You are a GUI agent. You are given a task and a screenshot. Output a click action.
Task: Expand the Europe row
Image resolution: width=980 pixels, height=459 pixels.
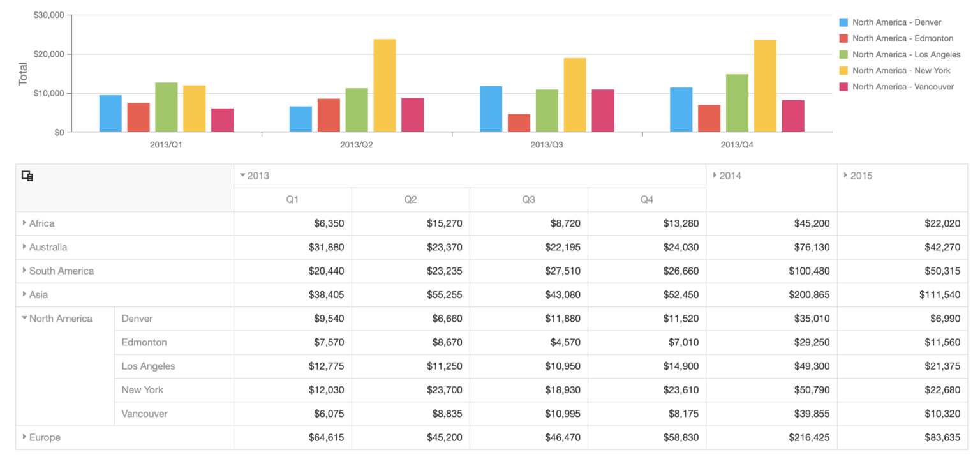(24, 437)
